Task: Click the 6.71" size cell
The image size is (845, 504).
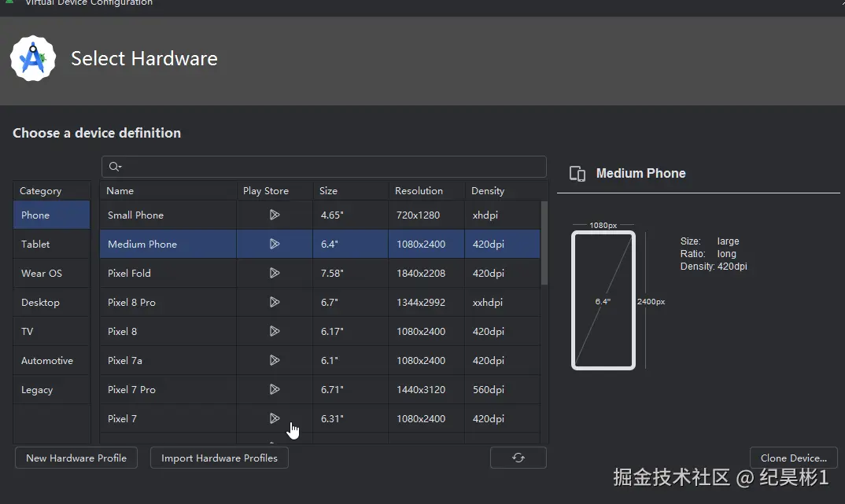Action: (351, 389)
